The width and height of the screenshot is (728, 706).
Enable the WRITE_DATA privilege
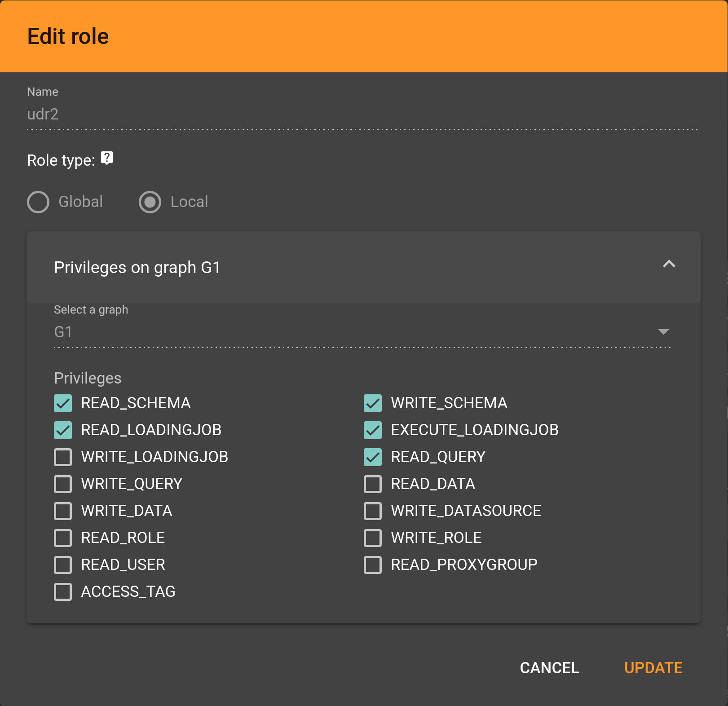[63, 511]
